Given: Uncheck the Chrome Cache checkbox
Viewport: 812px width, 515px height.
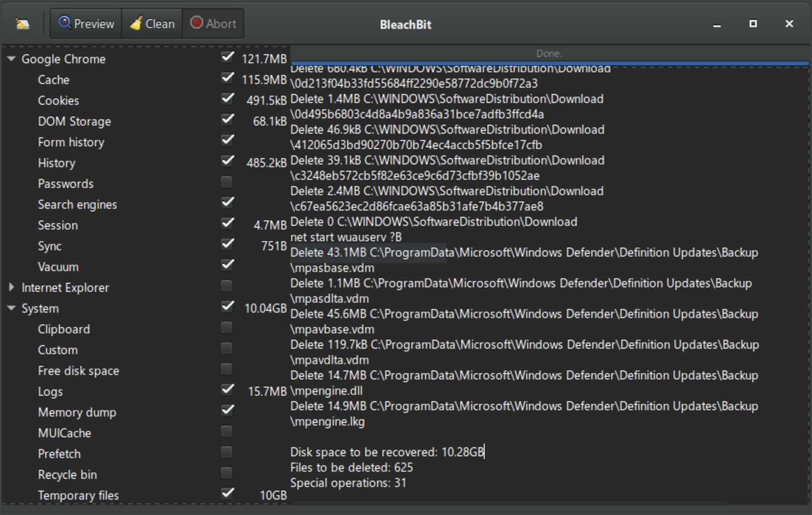Looking at the screenshot, I should tap(227, 77).
